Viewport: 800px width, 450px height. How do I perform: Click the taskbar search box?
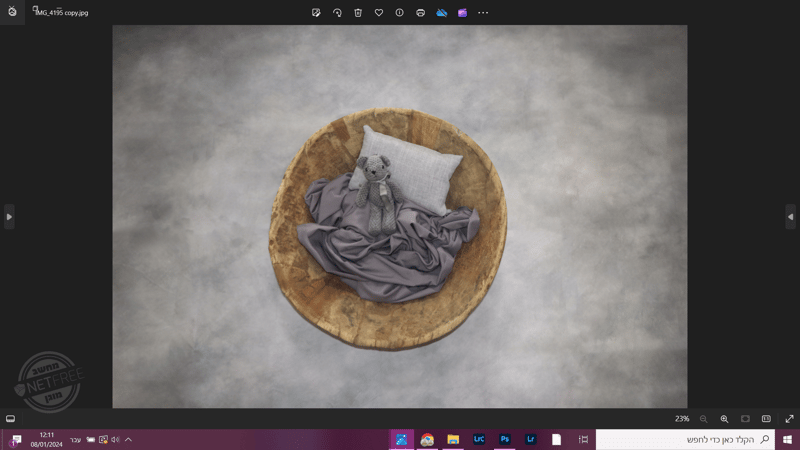coord(685,439)
